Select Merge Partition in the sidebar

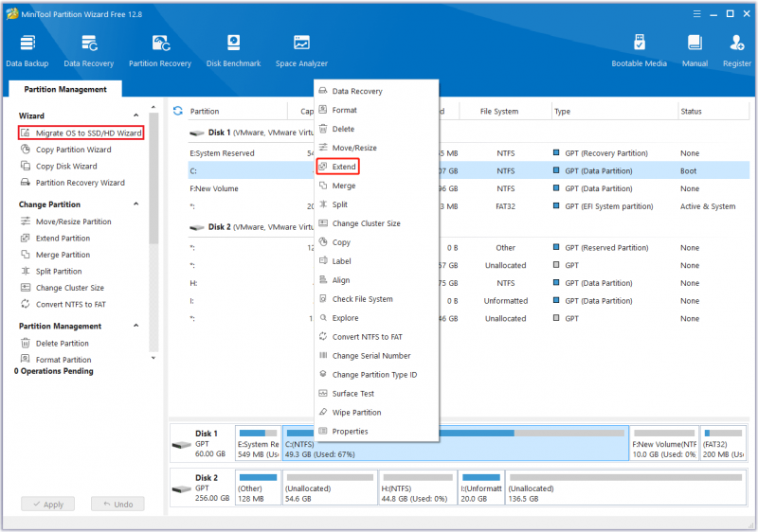click(55, 255)
